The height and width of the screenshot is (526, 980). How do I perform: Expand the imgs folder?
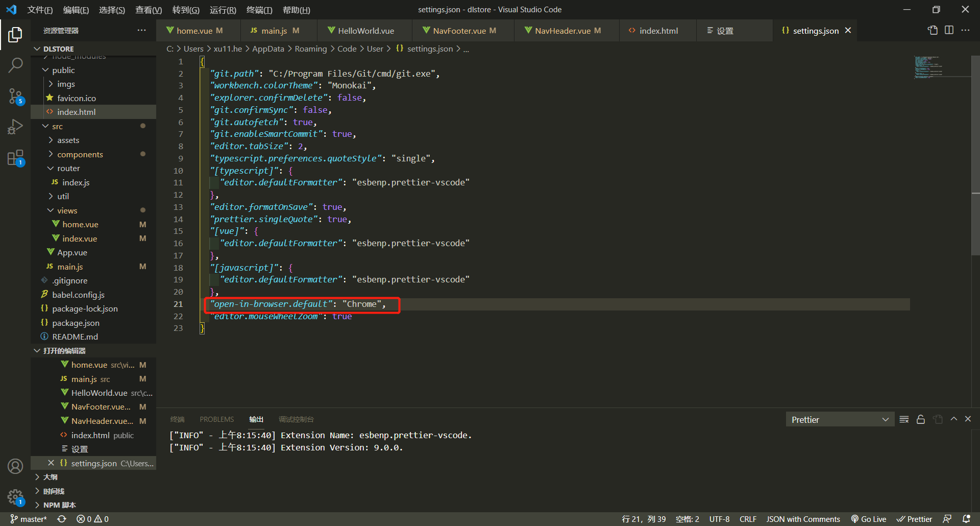coord(93,84)
